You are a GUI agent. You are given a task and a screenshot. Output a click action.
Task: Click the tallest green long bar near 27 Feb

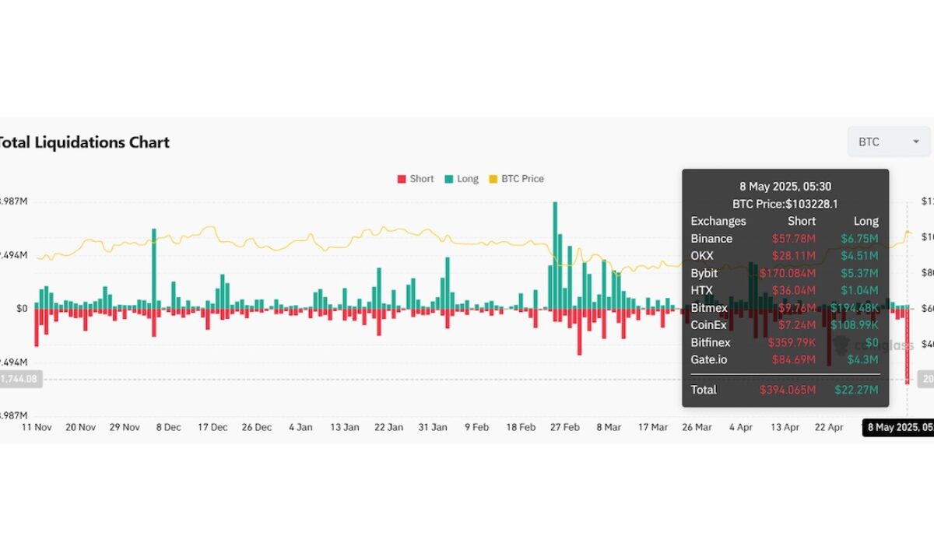555,255
